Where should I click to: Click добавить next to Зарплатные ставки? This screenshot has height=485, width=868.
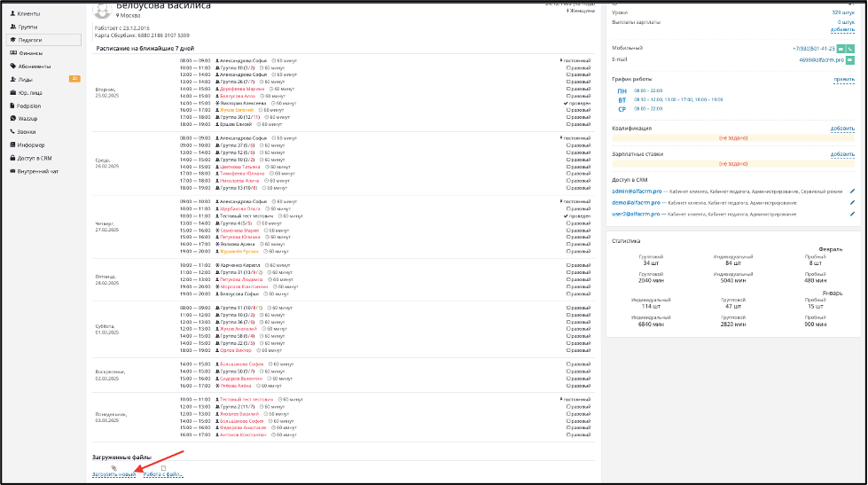point(842,154)
